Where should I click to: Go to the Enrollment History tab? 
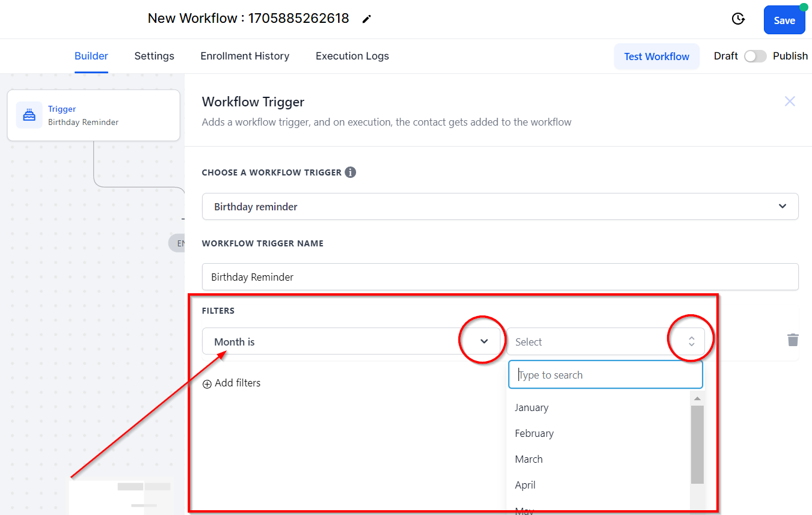(245, 56)
